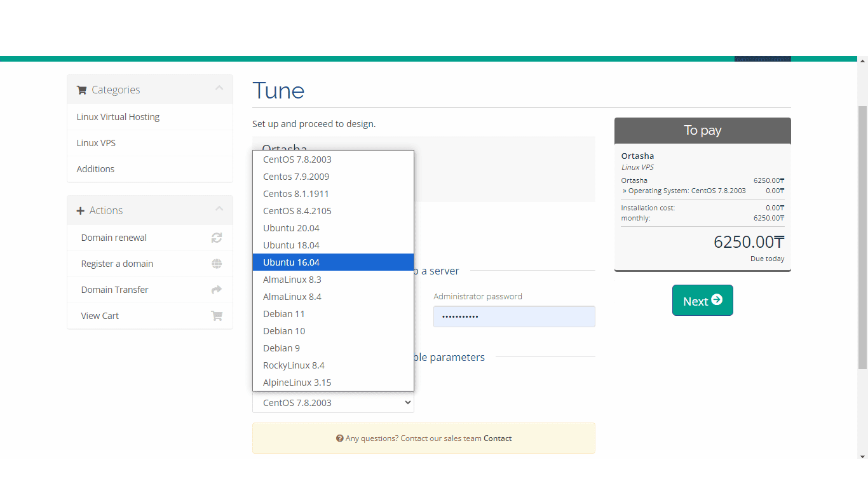The image size is (868, 488).
Task: Open Register a domain action
Action: click(x=150, y=264)
